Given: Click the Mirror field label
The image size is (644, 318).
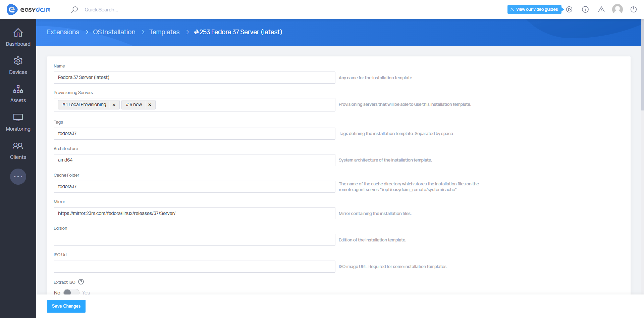Looking at the screenshot, I should click(59, 202).
